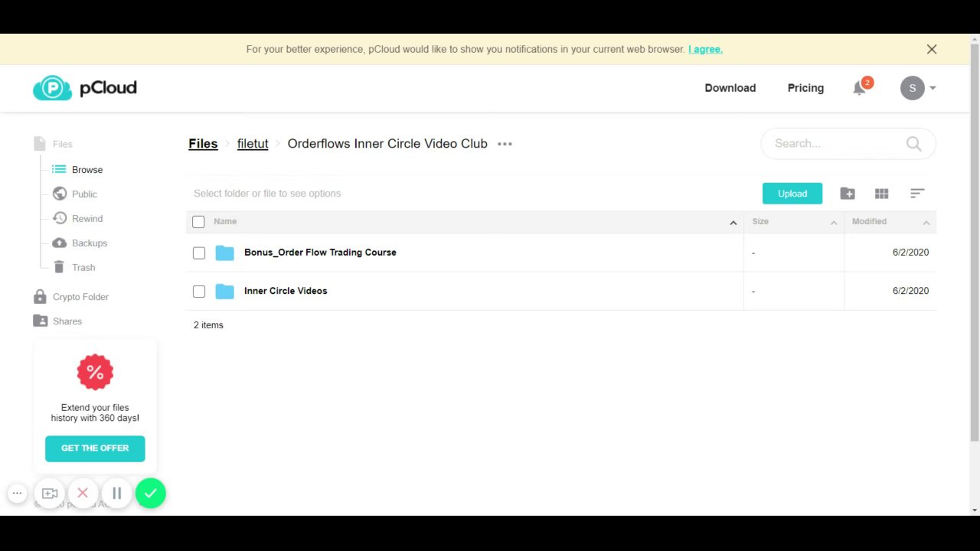Expand the account menu arrow

pyautogui.click(x=933, y=88)
